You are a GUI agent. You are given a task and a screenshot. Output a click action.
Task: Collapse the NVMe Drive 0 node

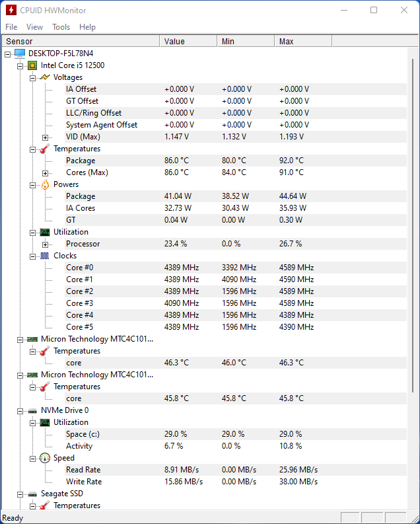click(x=20, y=412)
